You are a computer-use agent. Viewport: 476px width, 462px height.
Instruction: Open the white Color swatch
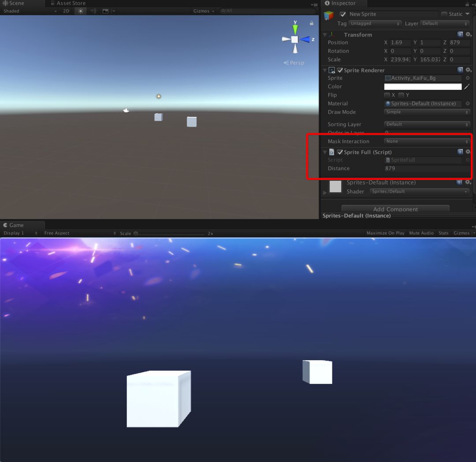(423, 86)
